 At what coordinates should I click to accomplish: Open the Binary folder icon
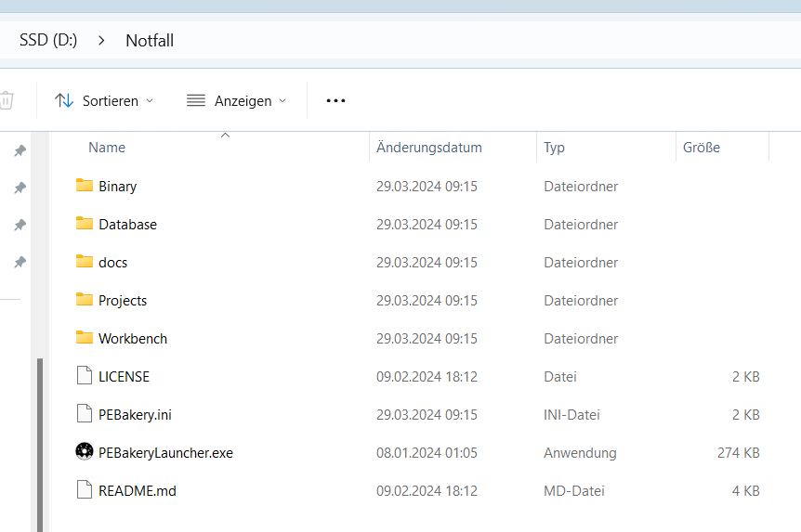point(85,185)
